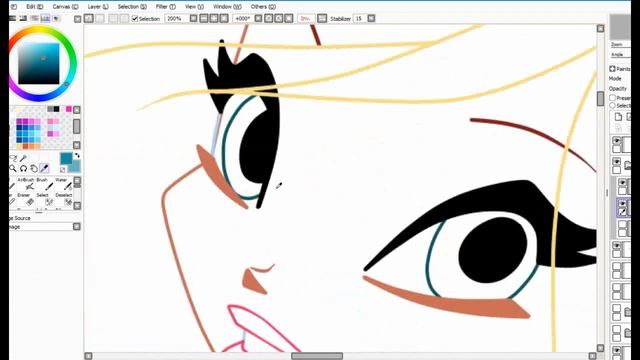Open the Others menu
Viewport: 640px width, 360px height.
click(263, 7)
